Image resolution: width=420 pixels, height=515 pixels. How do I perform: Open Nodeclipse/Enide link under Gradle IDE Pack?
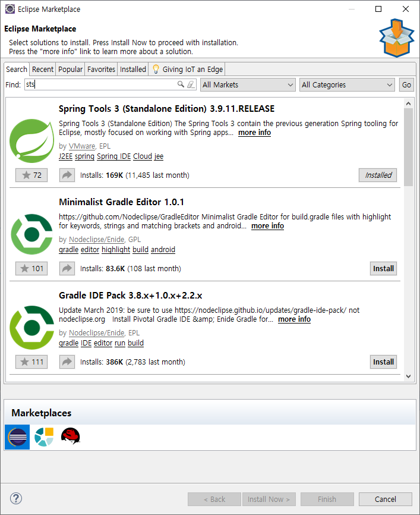[96, 332]
